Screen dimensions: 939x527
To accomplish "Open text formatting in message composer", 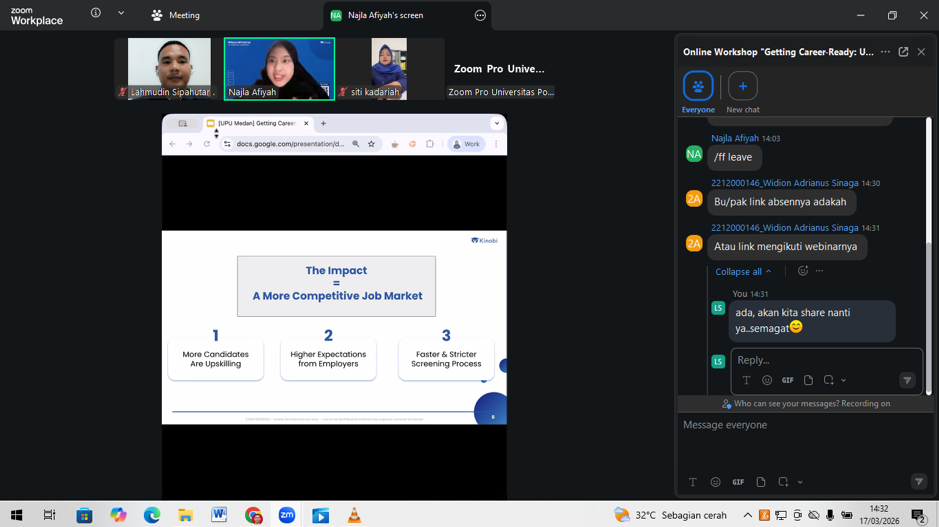I will point(692,482).
